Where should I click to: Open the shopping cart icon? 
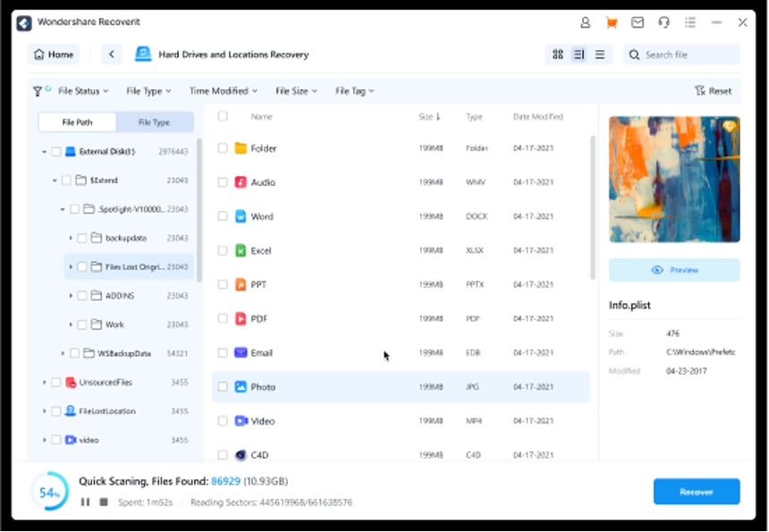click(611, 22)
